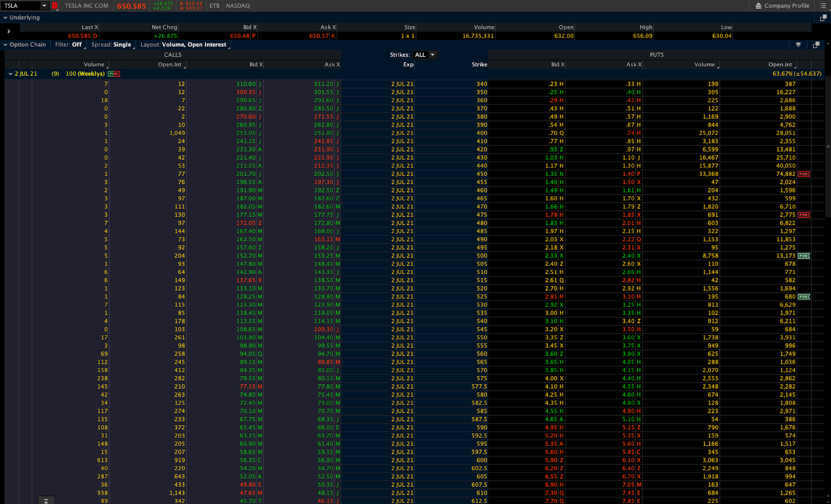Click the implied volatility 63.67% (±54.637) label

(x=797, y=74)
